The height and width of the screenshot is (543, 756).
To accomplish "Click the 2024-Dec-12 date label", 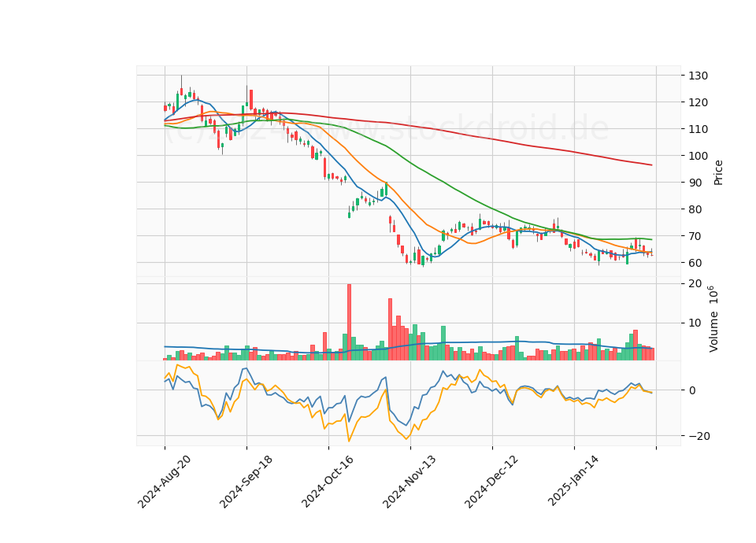I will (491, 482).
